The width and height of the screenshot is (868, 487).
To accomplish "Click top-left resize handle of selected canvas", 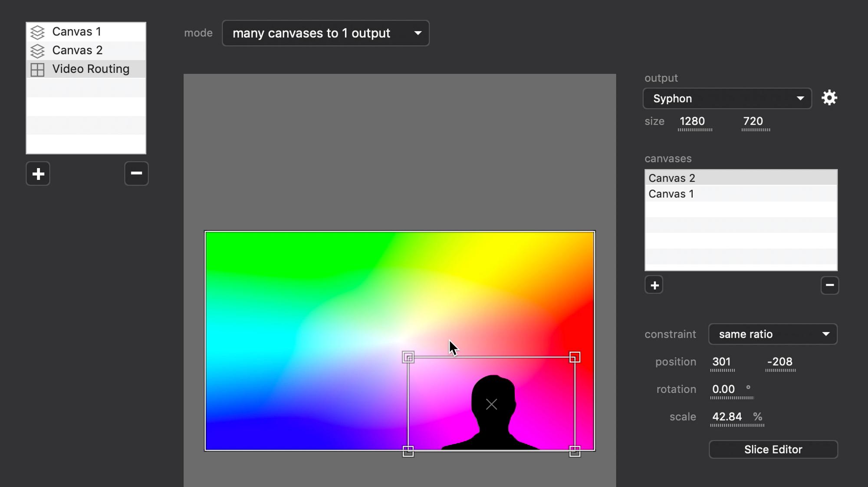I will 408,357.
